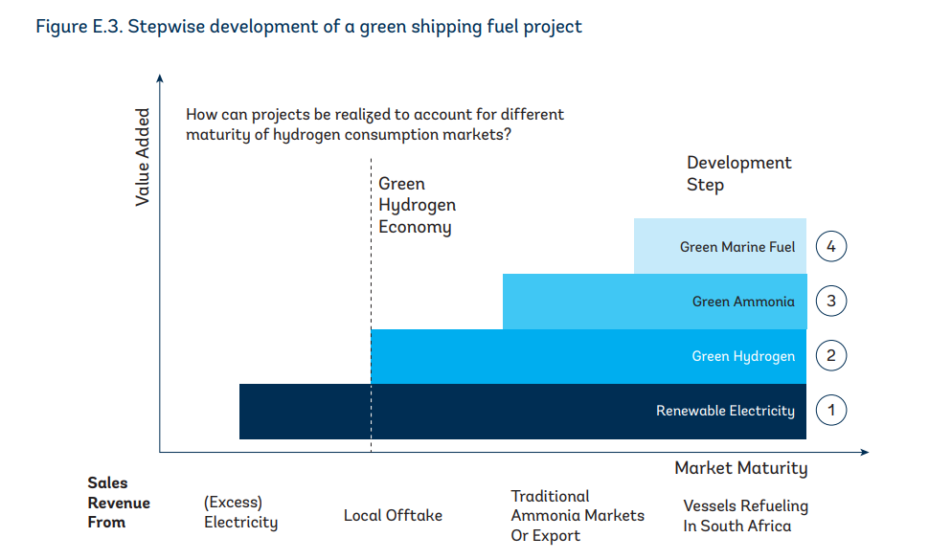Click the (Excess) Electricity label
The height and width of the screenshot is (560, 929).
tap(240, 512)
